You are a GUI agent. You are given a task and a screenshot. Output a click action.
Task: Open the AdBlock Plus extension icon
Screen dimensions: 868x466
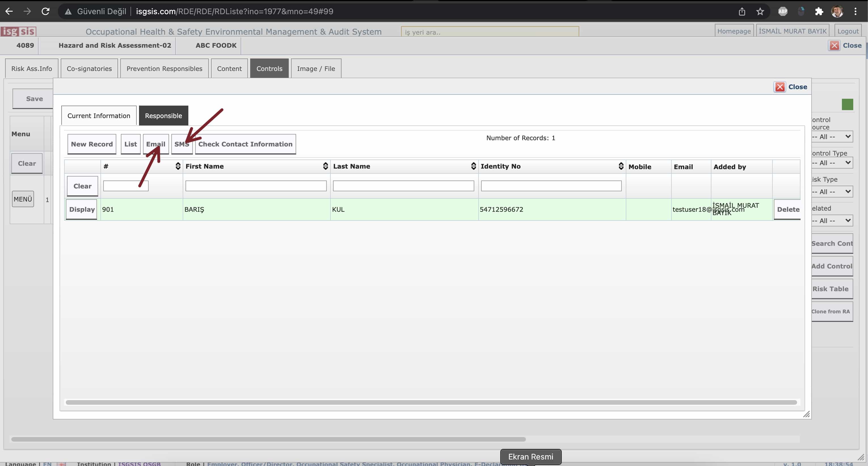point(782,11)
